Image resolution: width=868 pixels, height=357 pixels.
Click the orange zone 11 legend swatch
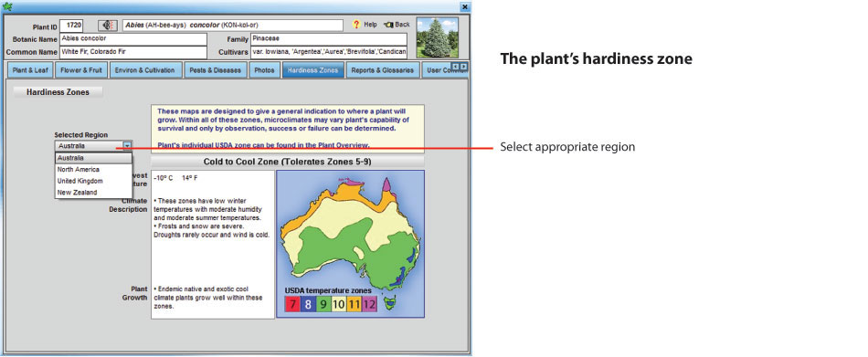pos(355,304)
